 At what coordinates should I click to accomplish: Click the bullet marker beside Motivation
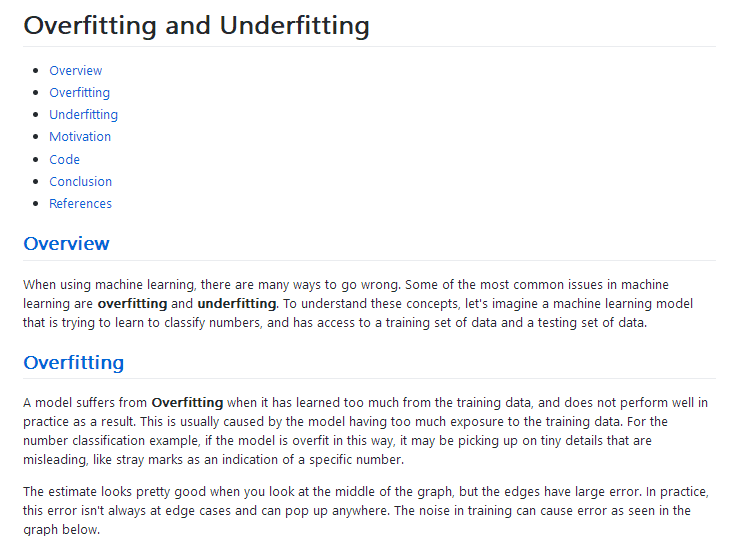(37, 137)
